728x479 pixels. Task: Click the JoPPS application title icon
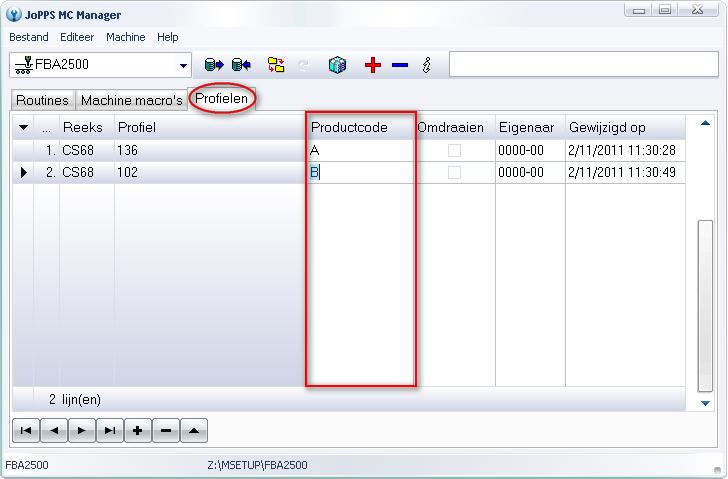14,14
